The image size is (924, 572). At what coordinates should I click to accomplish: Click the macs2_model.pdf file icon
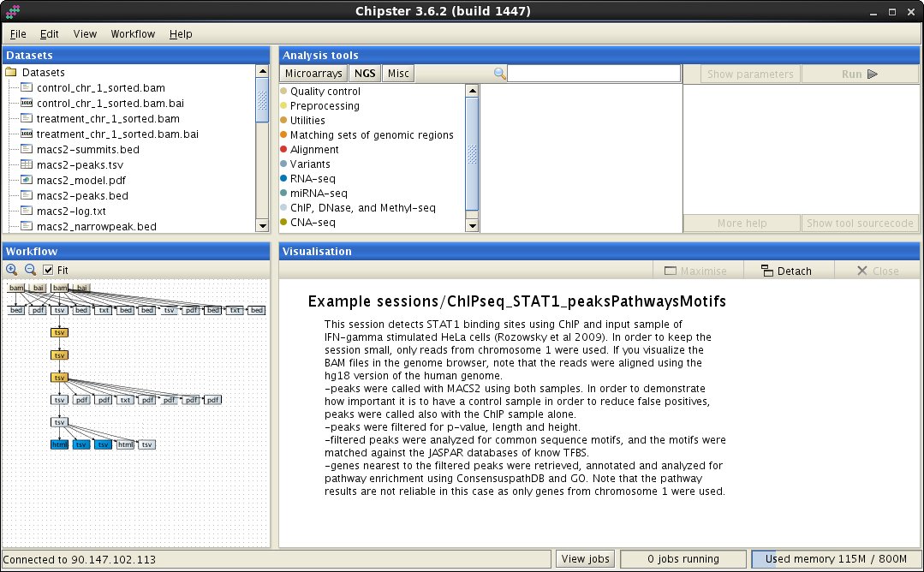(27, 181)
